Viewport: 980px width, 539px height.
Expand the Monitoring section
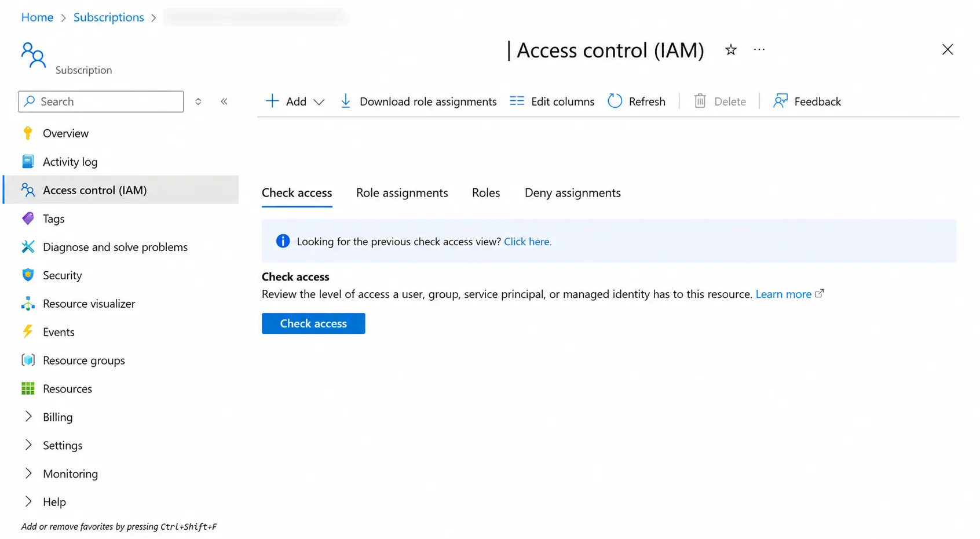(28, 474)
